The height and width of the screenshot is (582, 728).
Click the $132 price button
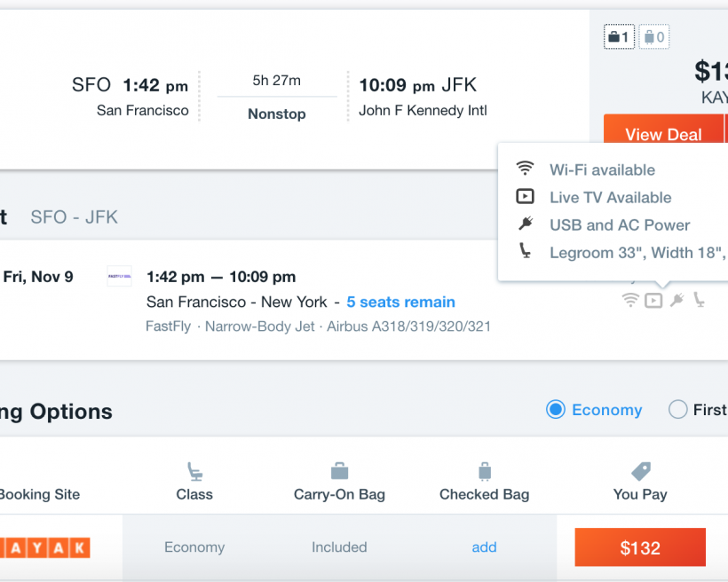click(640, 547)
